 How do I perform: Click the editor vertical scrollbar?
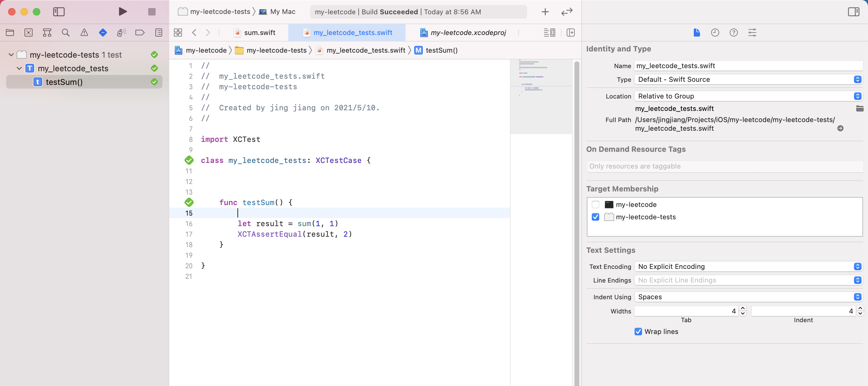pos(577,222)
